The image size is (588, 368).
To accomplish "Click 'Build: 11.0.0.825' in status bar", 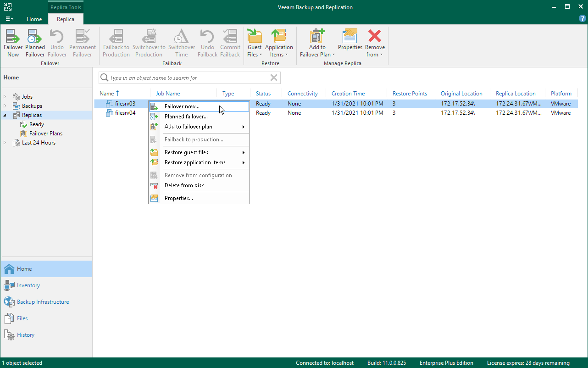I will [387, 363].
